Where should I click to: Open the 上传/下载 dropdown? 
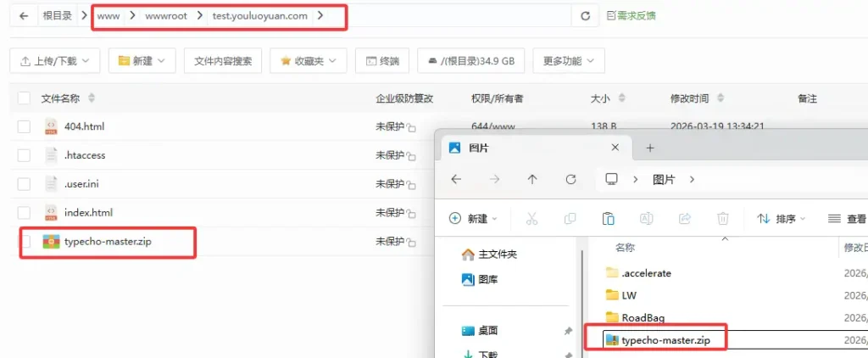pos(55,61)
